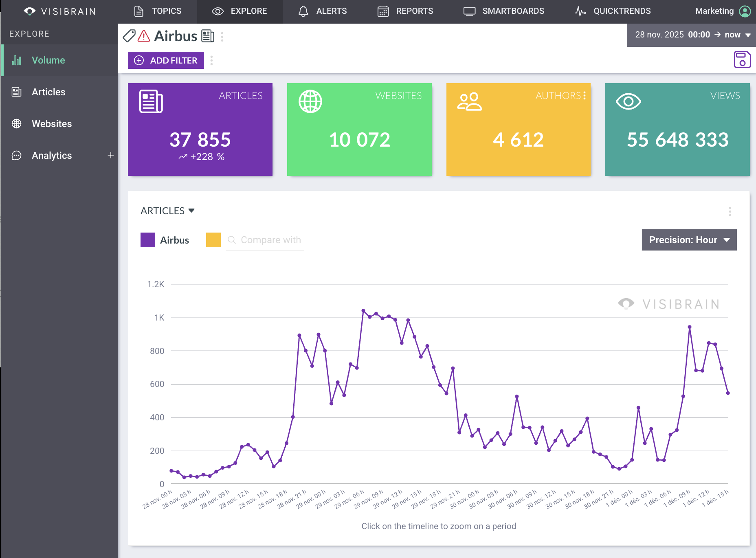Open the chart options three-dot menu

pyautogui.click(x=730, y=211)
